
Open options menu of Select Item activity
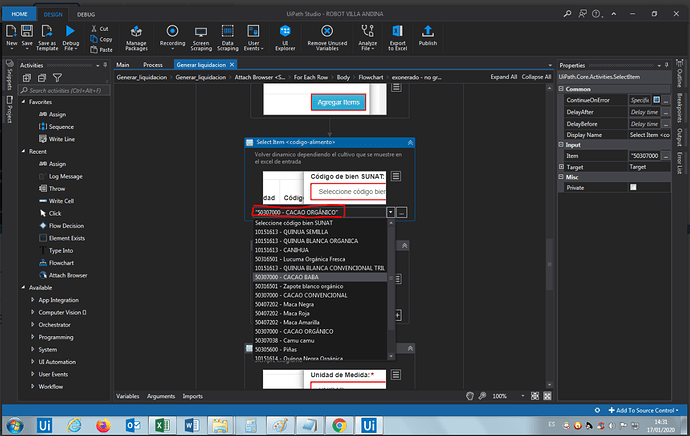pos(396,176)
